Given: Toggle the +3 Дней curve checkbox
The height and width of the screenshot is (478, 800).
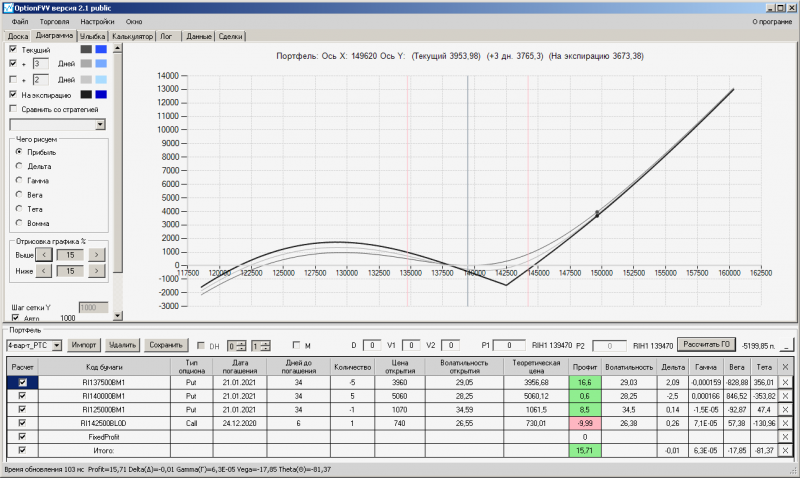Looking at the screenshot, I should (x=13, y=63).
